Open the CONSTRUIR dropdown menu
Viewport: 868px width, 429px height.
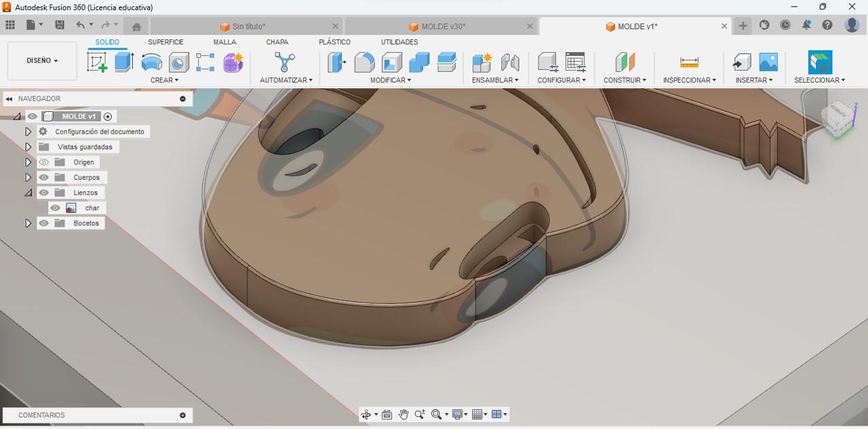pyautogui.click(x=625, y=80)
